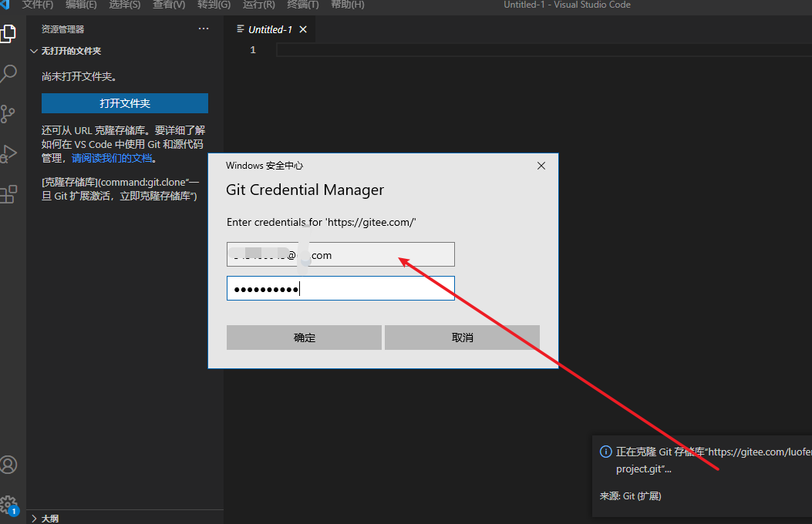Open the Source Control view icon
The height and width of the screenshot is (524, 812).
point(8,114)
